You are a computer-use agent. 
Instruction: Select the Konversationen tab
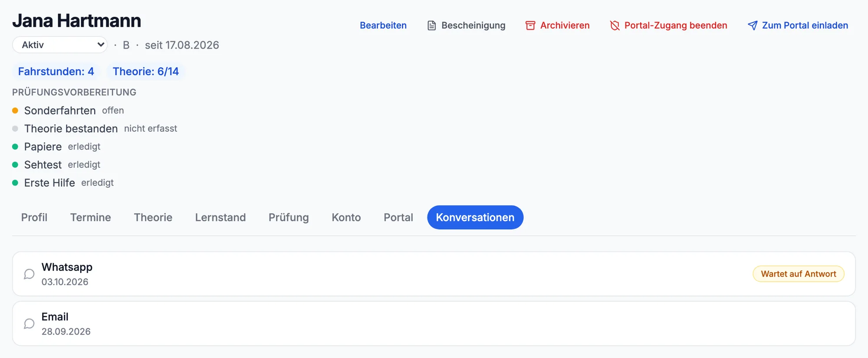pos(475,217)
